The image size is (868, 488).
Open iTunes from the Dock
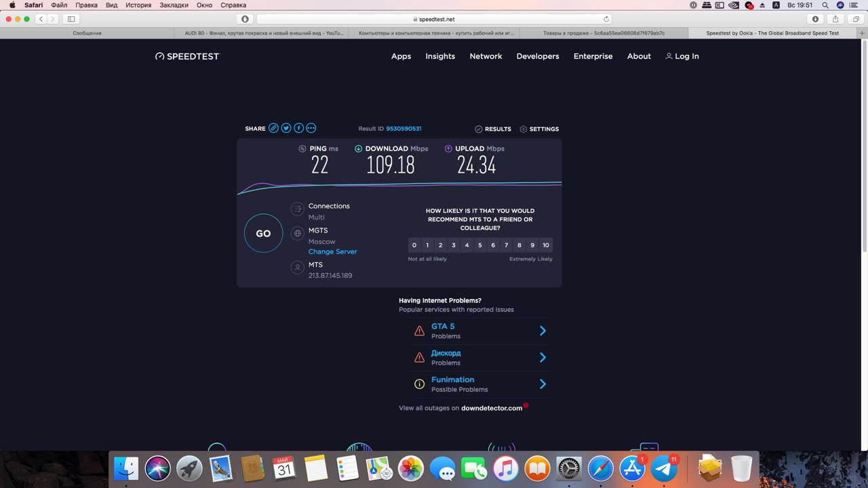(x=506, y=469)
